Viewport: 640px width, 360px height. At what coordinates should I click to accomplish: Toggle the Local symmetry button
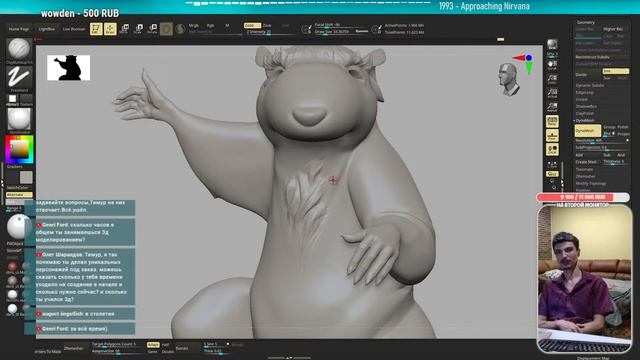point(552,150)
